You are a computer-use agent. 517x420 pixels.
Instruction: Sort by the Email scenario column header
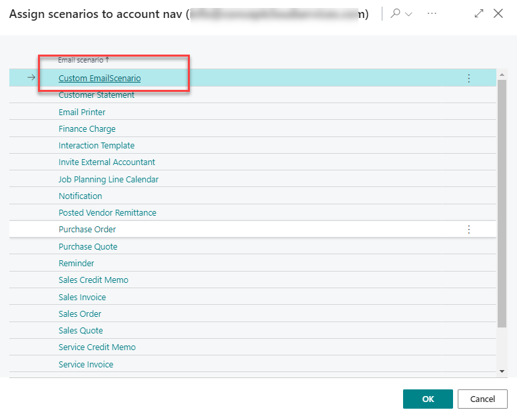pos(83,60)
